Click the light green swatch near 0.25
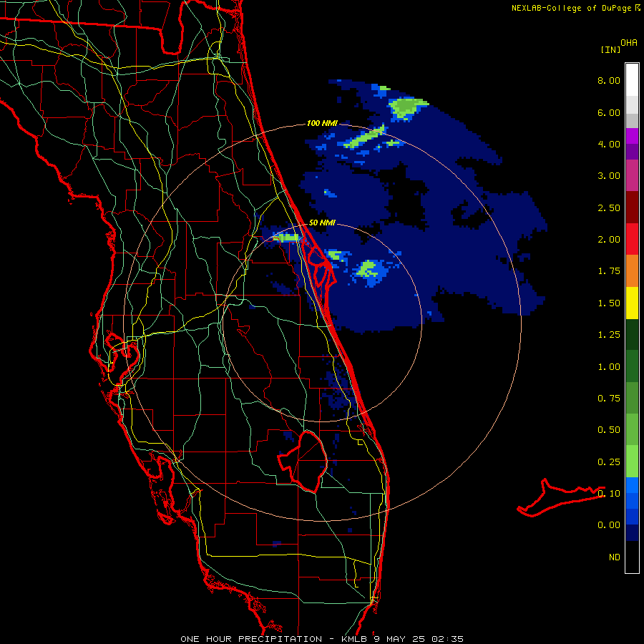 [x=632, y=462]
